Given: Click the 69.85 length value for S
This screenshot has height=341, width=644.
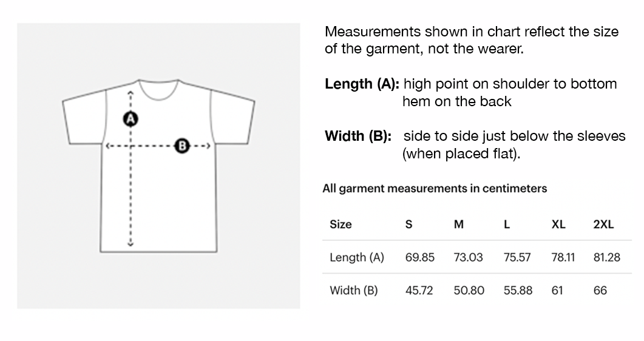Looking at the screenshot, I should tap(420, 257).
